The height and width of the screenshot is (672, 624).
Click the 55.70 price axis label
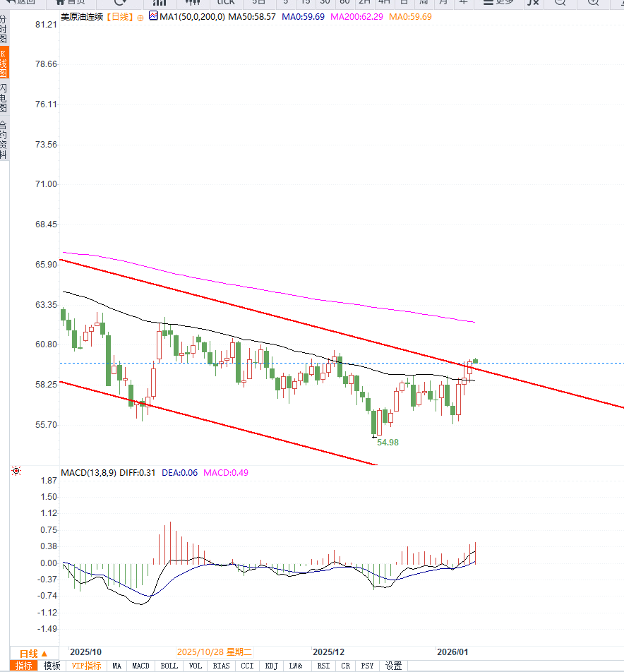click(46, 425)
